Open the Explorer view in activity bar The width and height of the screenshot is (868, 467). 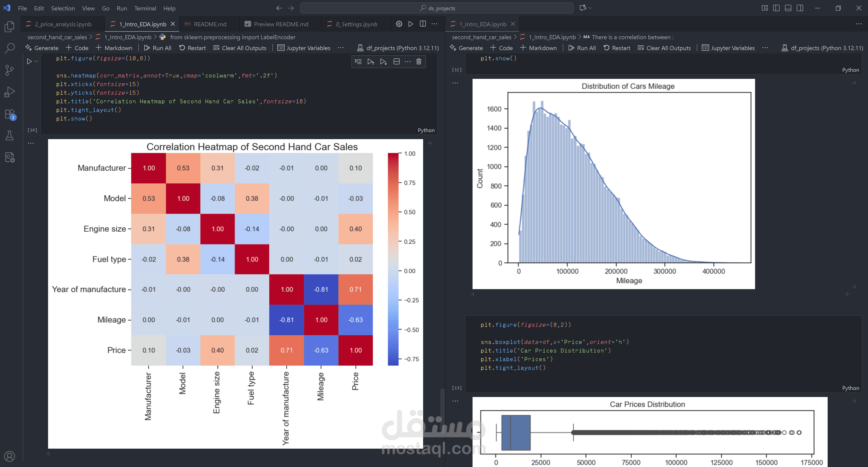pyautogui.click(x=10, y=27)
